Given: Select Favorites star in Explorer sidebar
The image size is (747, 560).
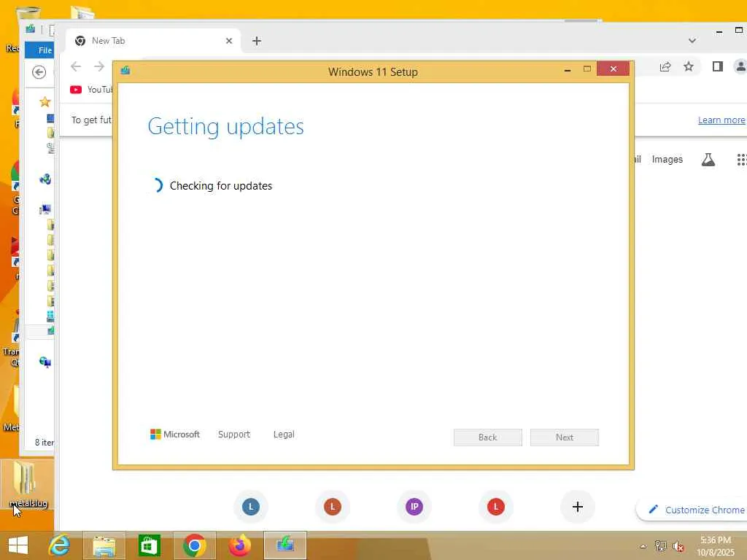Looking at the screenshot, I should click(x=44, y=101).
